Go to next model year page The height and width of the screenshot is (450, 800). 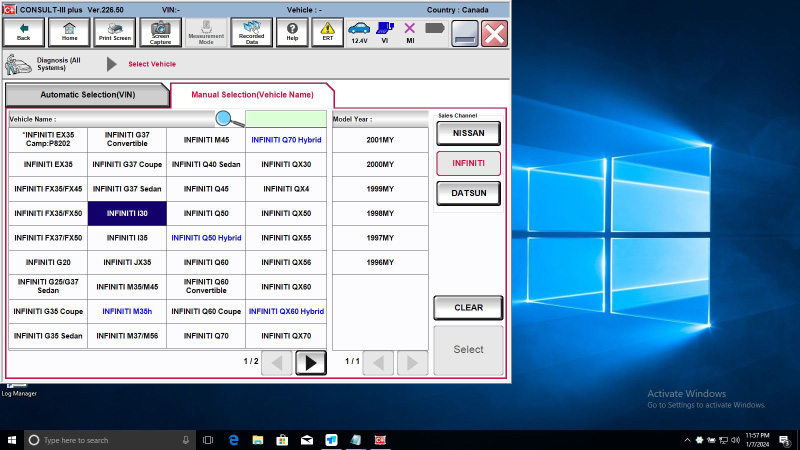click(x=412, y=363)
